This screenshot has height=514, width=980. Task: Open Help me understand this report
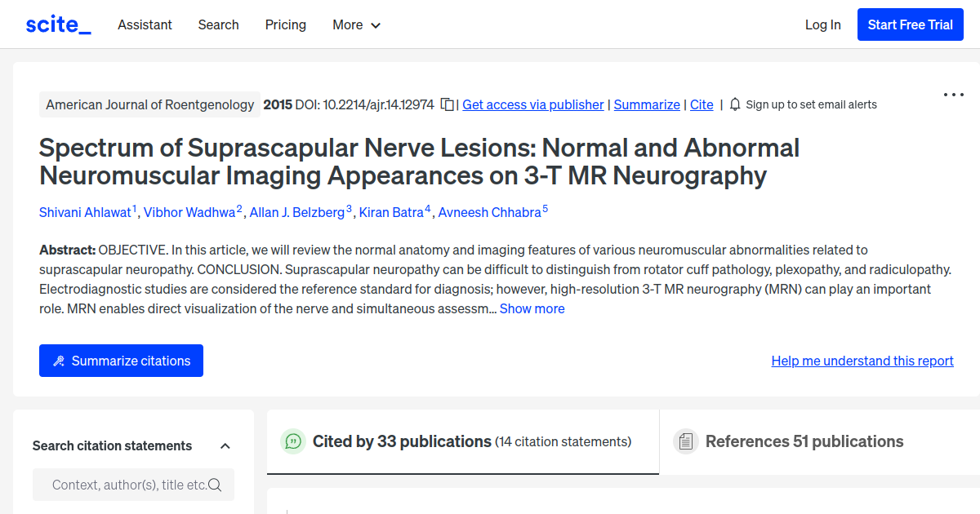click(862, 360)
